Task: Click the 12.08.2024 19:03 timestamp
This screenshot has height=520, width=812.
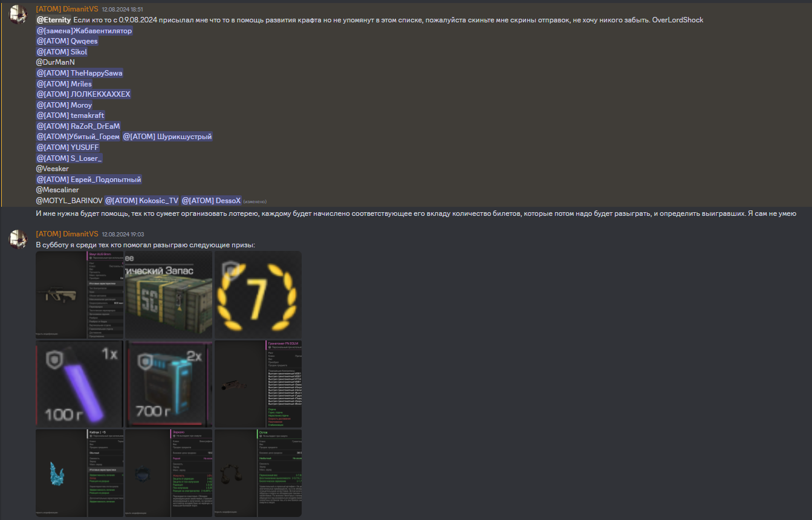Action: pyautogui.click(x=122, y=235)
